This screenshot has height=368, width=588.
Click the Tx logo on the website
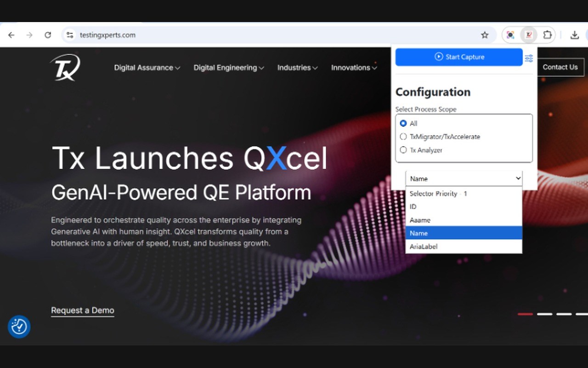pos(65,68)
